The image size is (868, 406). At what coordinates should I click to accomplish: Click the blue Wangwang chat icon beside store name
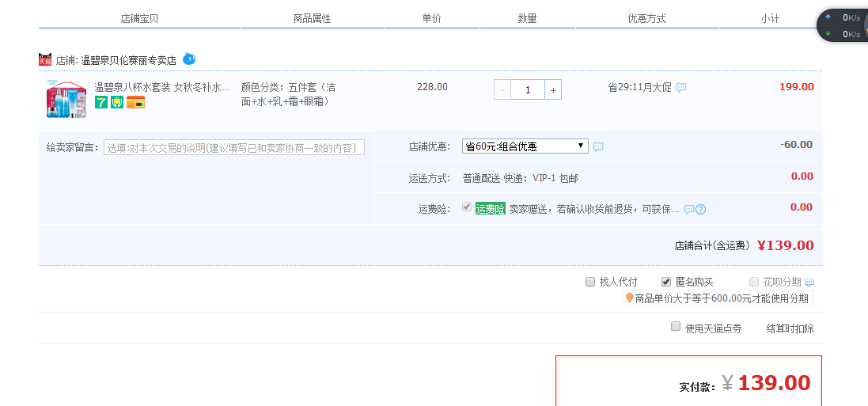[x=189, y=59]
